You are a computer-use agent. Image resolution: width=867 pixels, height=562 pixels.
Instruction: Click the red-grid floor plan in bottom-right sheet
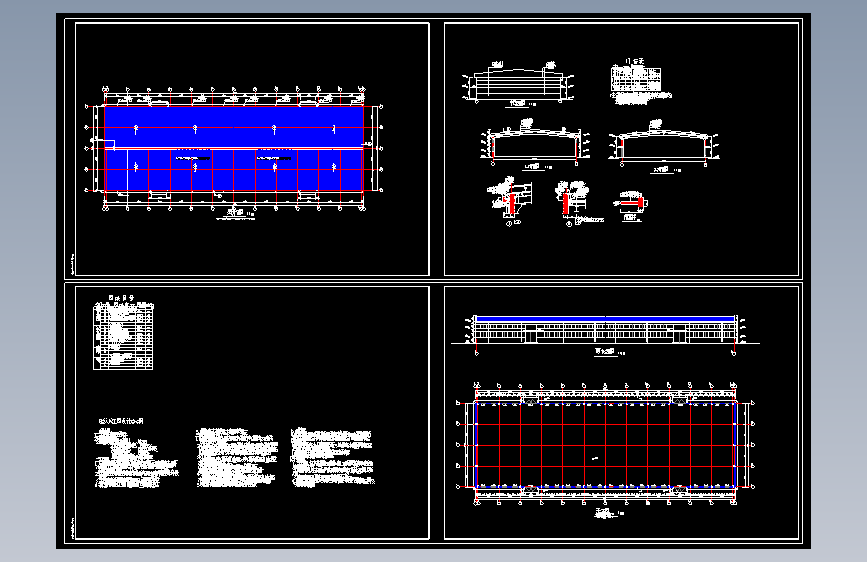click(x=605, y=445)
